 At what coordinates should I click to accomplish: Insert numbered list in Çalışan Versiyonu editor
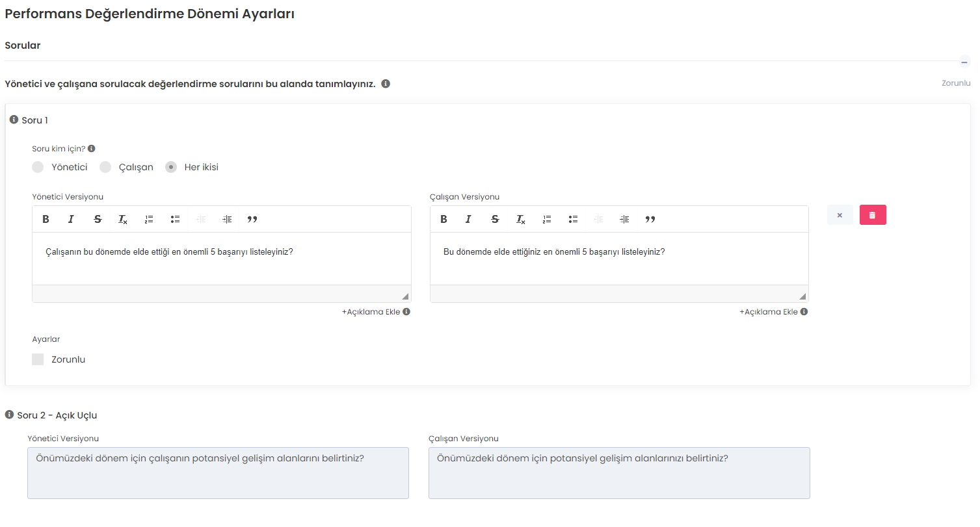(547, 220)
